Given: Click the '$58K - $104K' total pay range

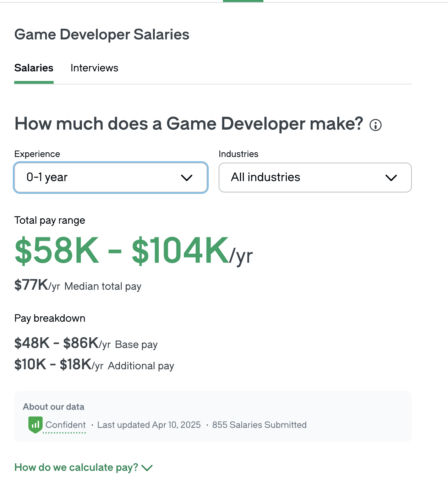Looking at the screenshot, I should (x=122, y=251).
